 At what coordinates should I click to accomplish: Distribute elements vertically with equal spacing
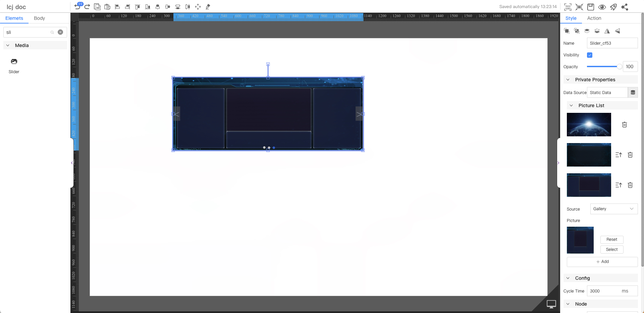point(178,7)
